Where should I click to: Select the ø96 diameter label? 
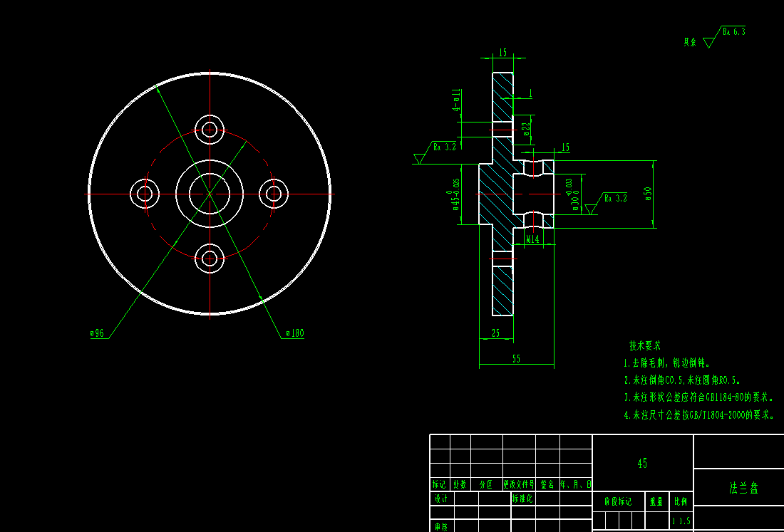[x=97, y=333]
